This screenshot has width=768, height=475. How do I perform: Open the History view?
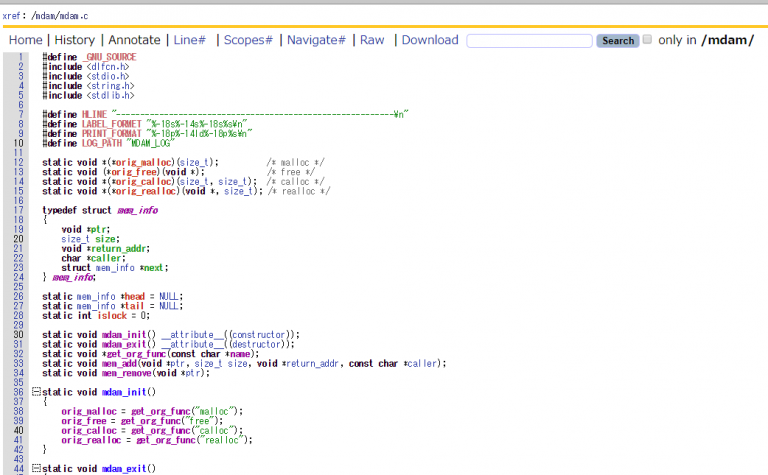[75, 40]
